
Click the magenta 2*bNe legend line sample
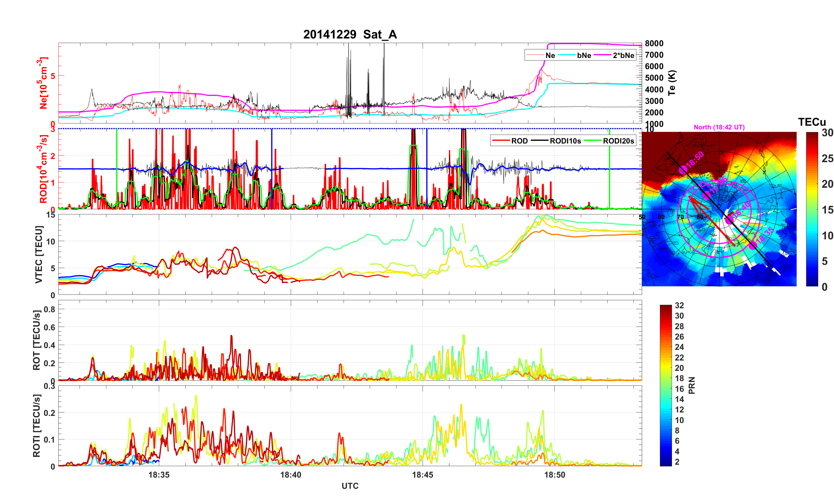pyautogui.click(x=602, y=55)
